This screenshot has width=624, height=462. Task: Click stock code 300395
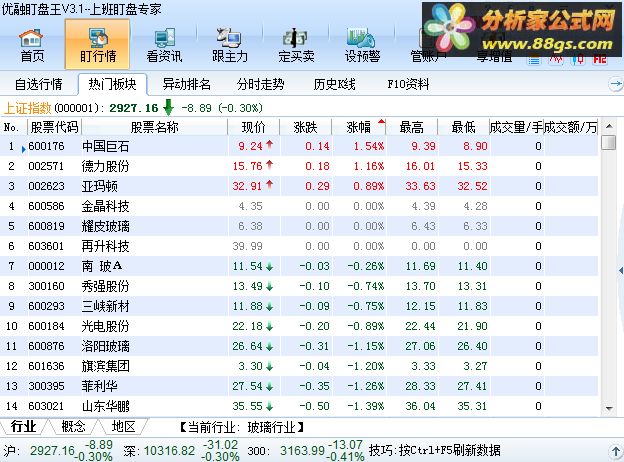click(46, 386)
